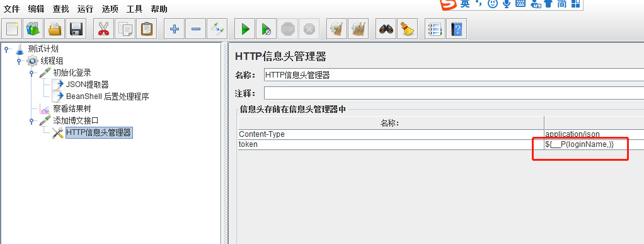Screen dimensions: 644x244
Task: Save the test plan with floppy icon
Action: [76, 29]
